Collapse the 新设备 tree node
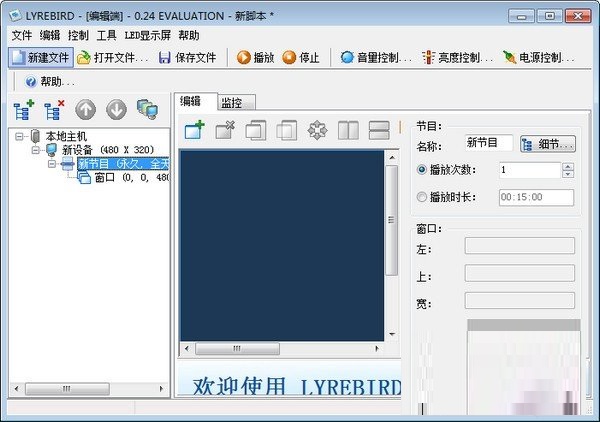 tap(36, 150)
